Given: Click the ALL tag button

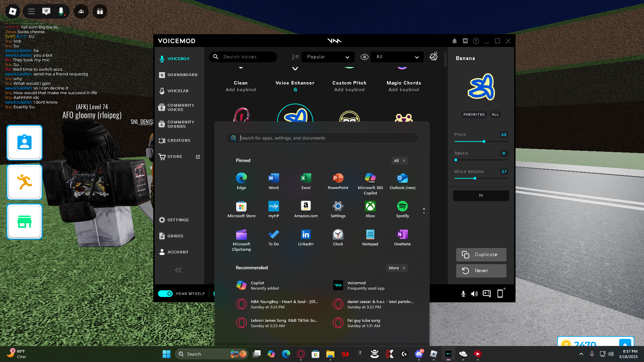Looking at the screenshot, I should coord(495,115).
